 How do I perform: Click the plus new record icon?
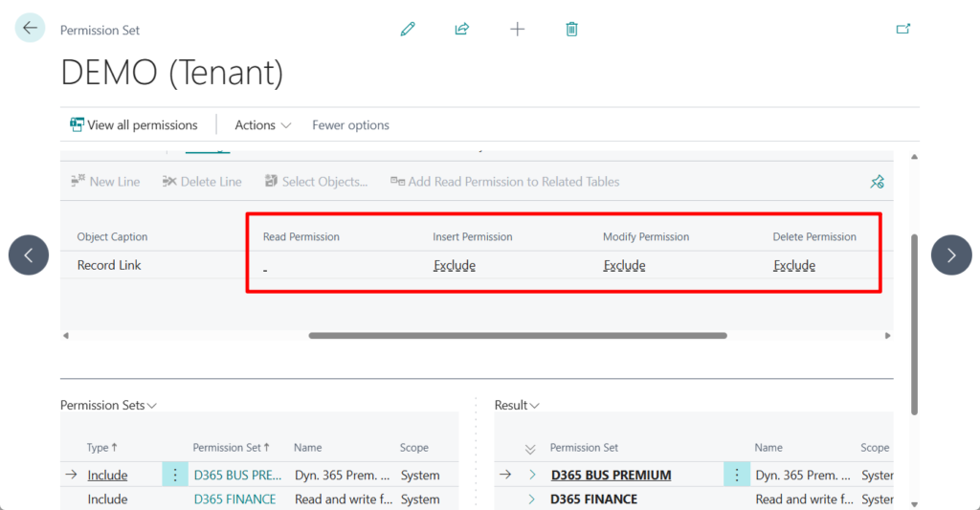pos(517,29)
